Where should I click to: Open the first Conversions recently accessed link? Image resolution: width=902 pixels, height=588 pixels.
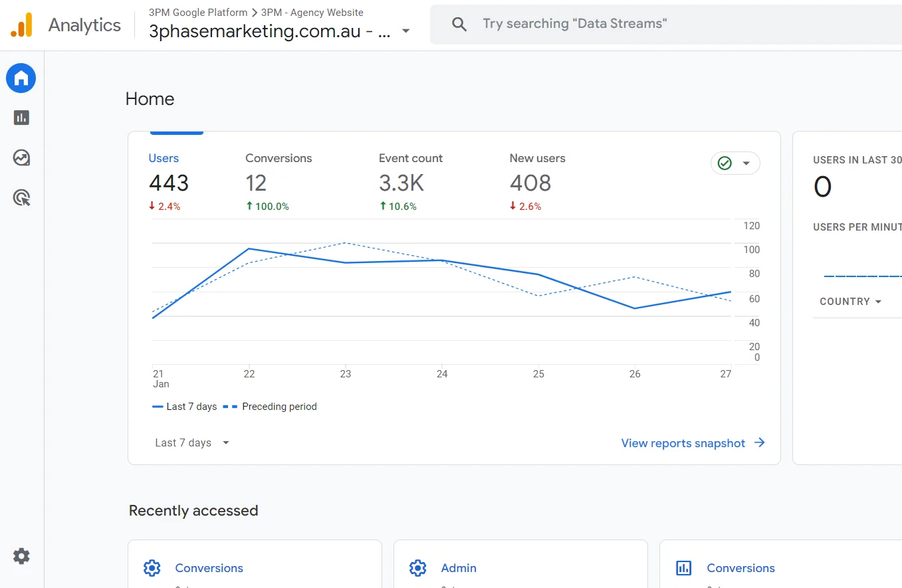coord(209,568)
